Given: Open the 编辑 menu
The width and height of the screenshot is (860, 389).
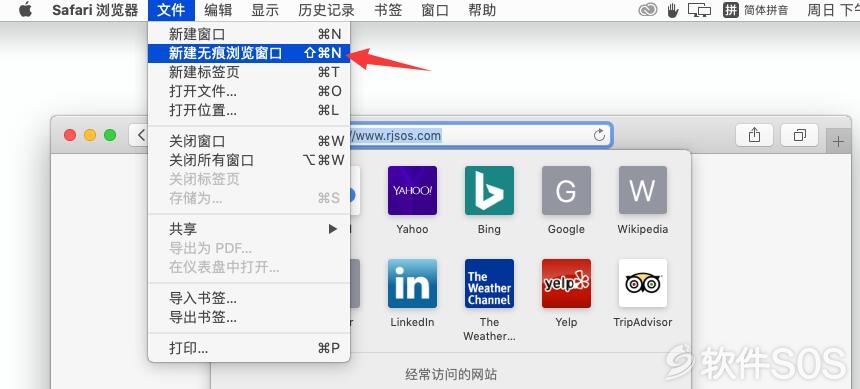Looking at the screenshot, I should pos(218,10).
